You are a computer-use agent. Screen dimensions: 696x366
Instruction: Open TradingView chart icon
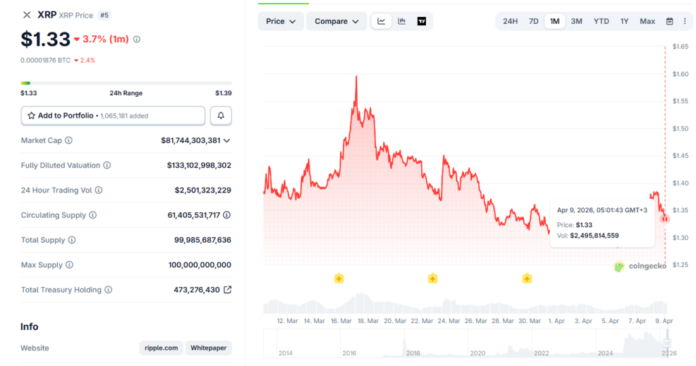(422, 21)
